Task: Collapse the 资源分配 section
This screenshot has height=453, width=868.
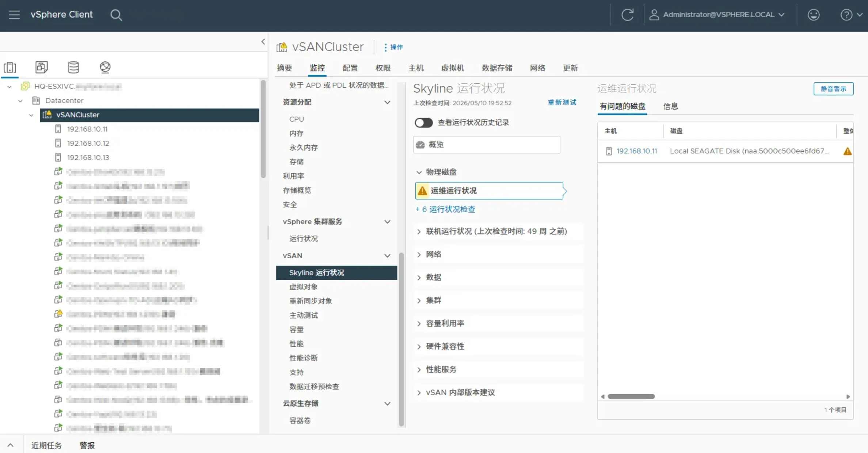Action: pyautogui.click(x=387, y=102)
